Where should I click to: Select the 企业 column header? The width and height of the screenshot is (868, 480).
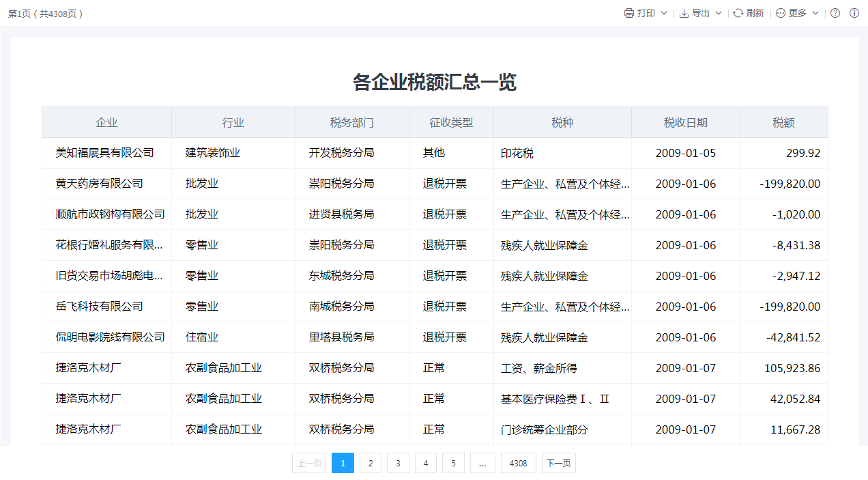[106, 123]
